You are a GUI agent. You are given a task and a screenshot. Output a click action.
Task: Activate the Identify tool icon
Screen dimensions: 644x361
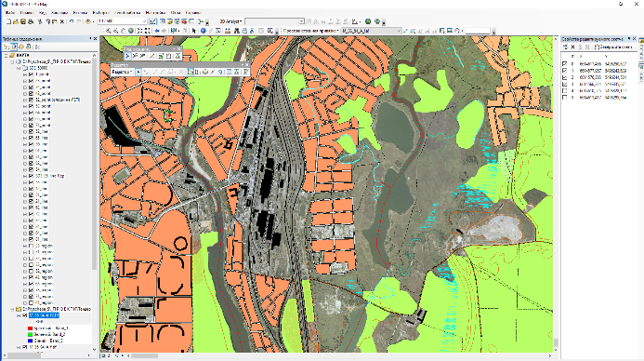point(203,31)
